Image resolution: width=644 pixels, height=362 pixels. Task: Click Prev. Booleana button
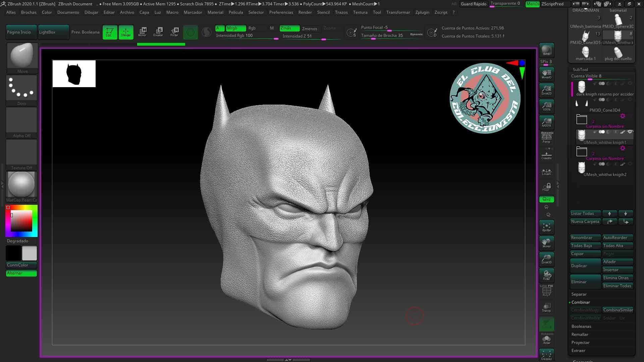coord(86,32)
